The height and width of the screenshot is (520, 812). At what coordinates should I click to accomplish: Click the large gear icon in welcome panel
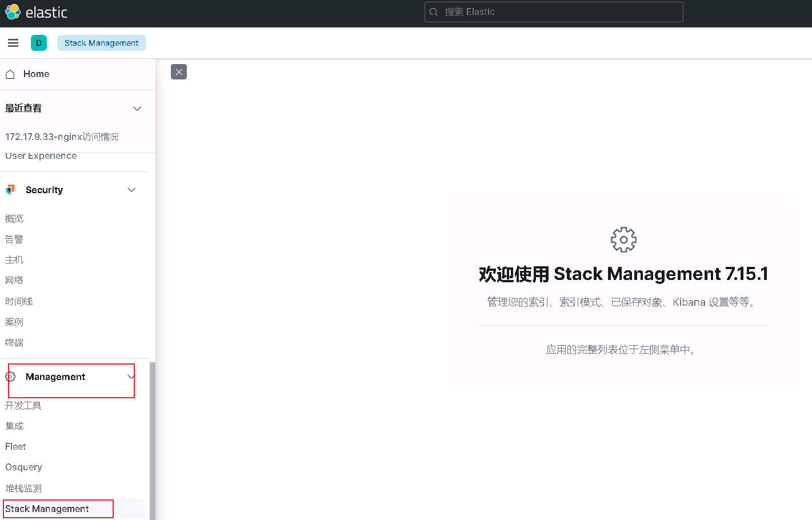(623, 239)
